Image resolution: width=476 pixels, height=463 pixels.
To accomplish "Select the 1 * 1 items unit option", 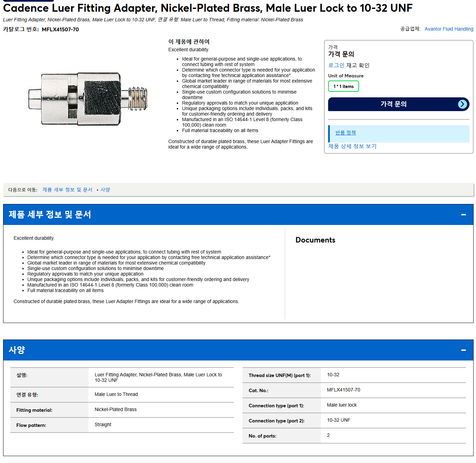I will (343, 86).
